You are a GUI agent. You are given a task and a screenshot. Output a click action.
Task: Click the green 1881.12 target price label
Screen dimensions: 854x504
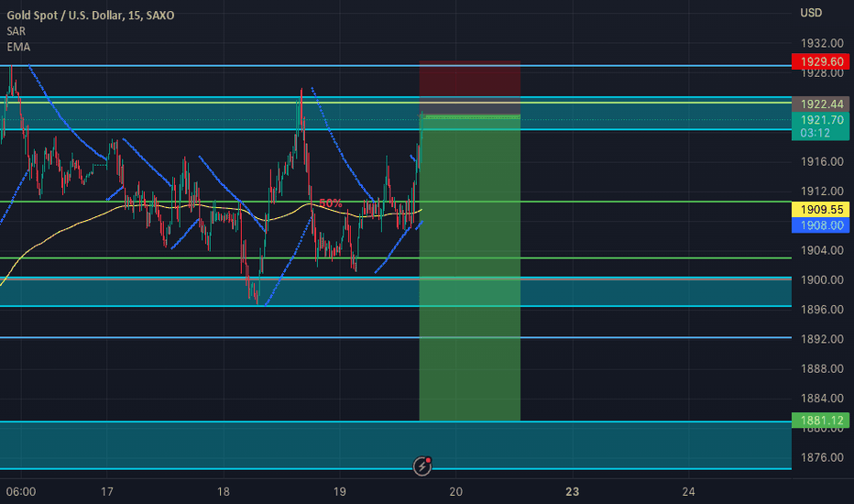821,420
